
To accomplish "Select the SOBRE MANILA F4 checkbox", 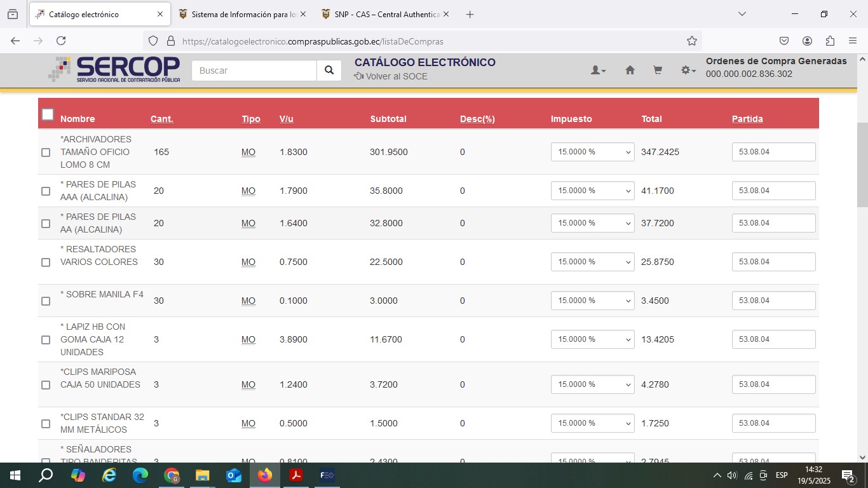I will [x=46, y=301].
